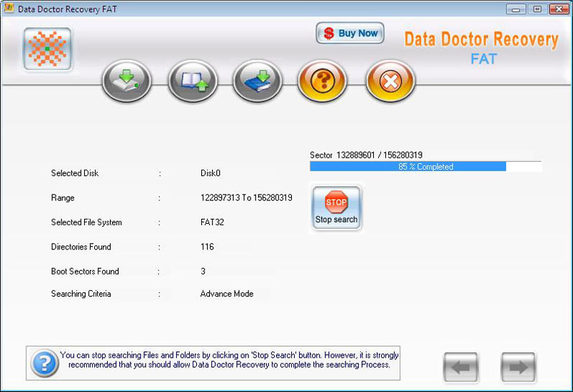Viewport: 573px width, 392px height.
Task: Minimize the Data Doctor Recovery window
Action: 516,9
